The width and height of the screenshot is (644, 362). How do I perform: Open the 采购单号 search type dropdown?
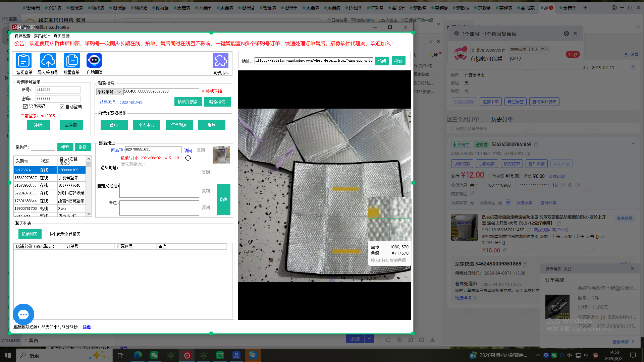[x=109, y=92]
